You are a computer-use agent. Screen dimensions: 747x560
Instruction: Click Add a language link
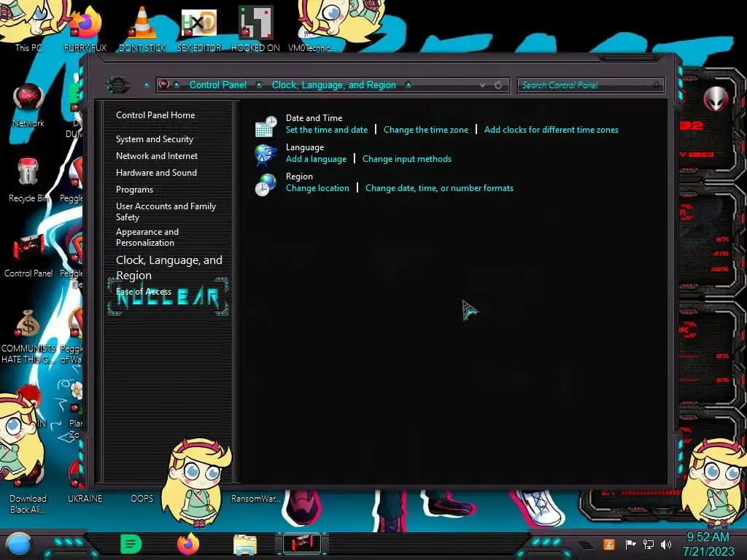click(316, 159)
